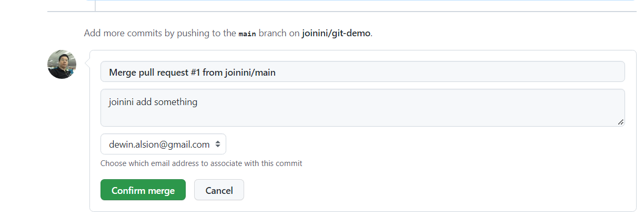
Task: Click the up-down arrows on the email selector
Action: [218, 144]
